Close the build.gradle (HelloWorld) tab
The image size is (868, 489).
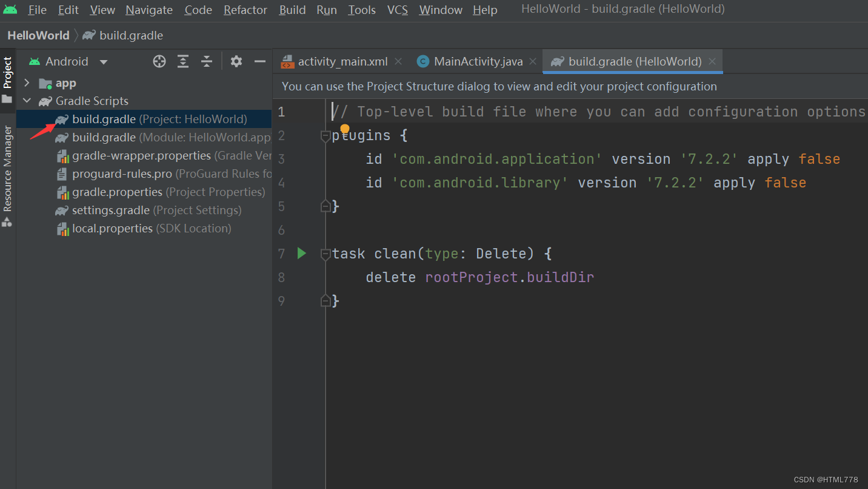pos(712,61)
